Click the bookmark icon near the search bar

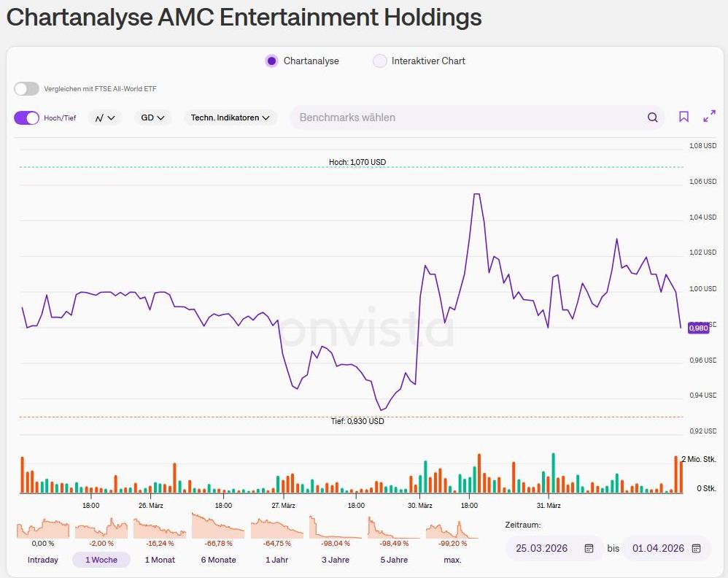tap(684, 116)
